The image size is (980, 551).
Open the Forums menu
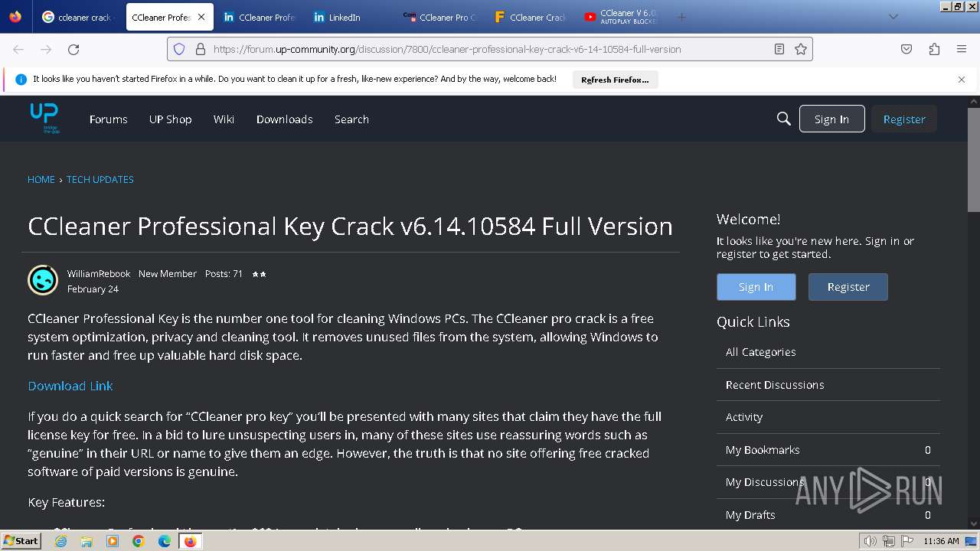[x=108, y=119]
